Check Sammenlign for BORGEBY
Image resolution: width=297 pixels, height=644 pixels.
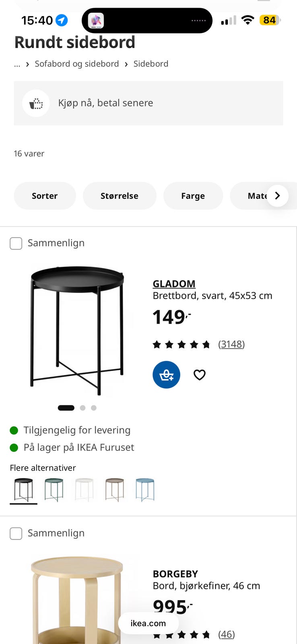(x=16, y=533)
